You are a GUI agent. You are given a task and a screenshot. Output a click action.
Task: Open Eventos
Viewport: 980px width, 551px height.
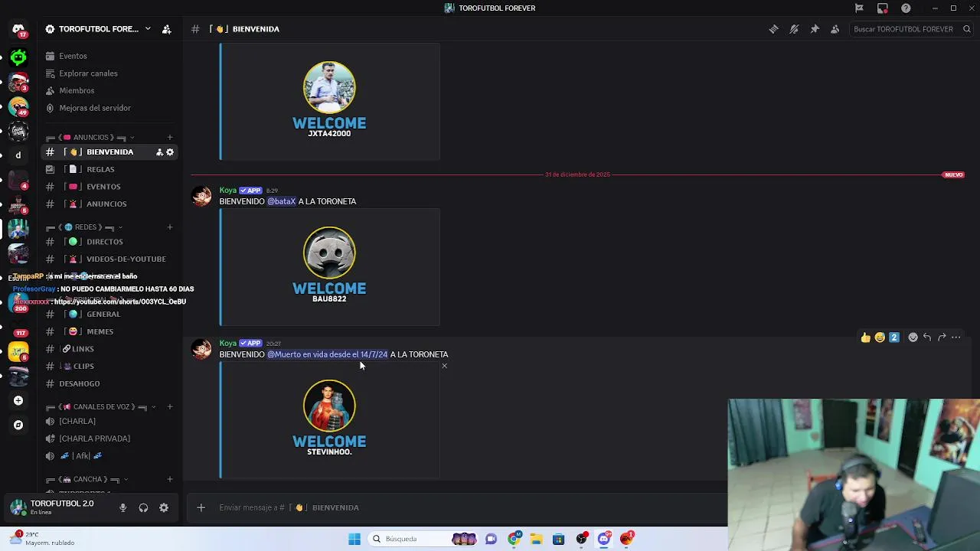click(x=110, y=56)
